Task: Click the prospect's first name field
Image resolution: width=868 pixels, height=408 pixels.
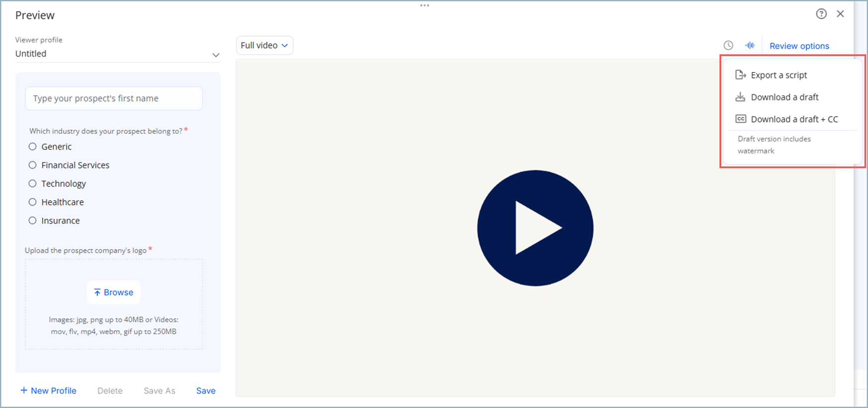Action: click(x=114, y=98)
